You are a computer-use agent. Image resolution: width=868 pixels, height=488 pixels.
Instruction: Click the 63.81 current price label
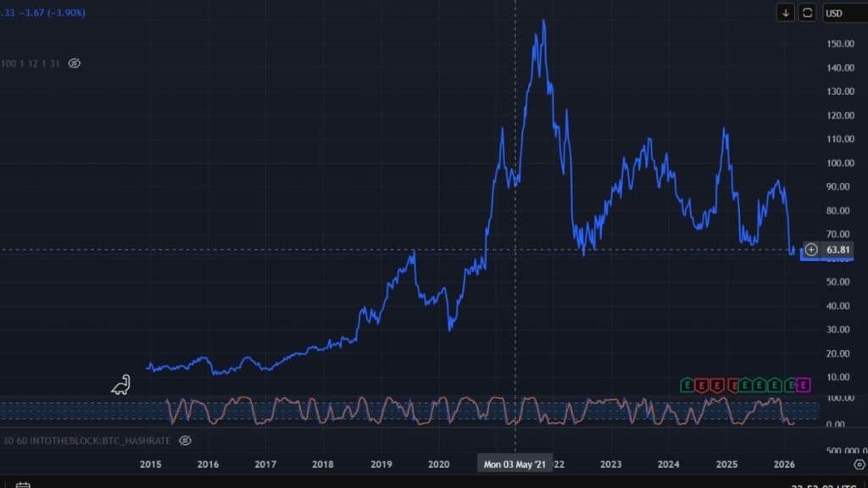coord(838,249)
